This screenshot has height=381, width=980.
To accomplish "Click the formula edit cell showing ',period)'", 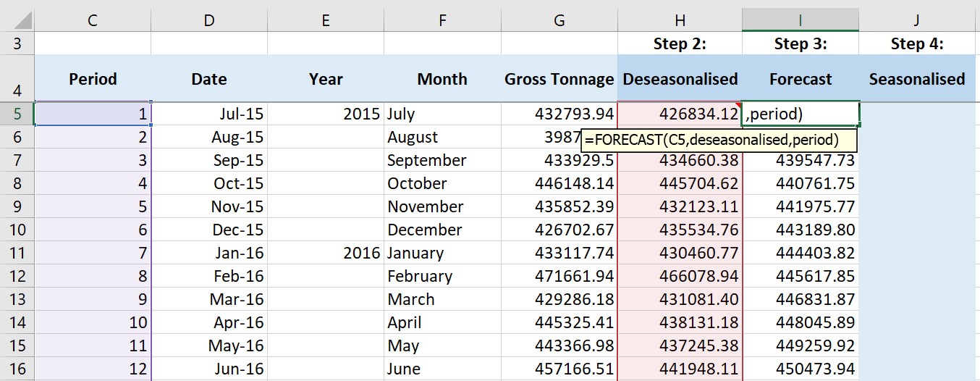I will [801, 114].
